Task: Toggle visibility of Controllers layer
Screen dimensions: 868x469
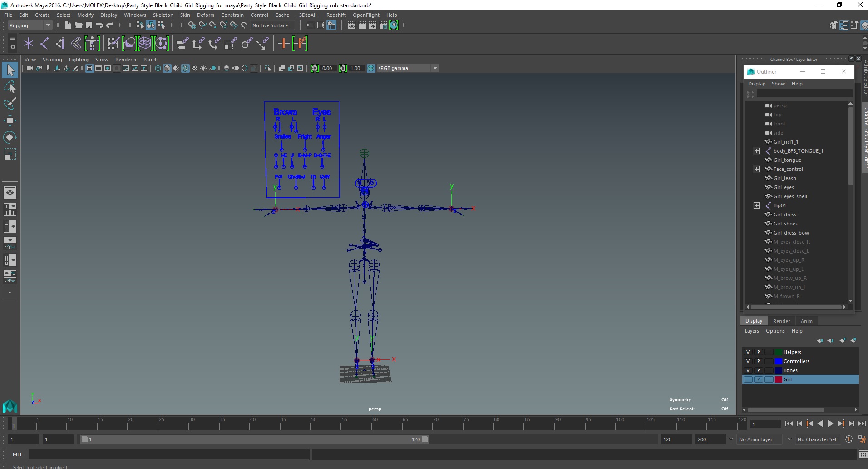Action: (748, 361)
